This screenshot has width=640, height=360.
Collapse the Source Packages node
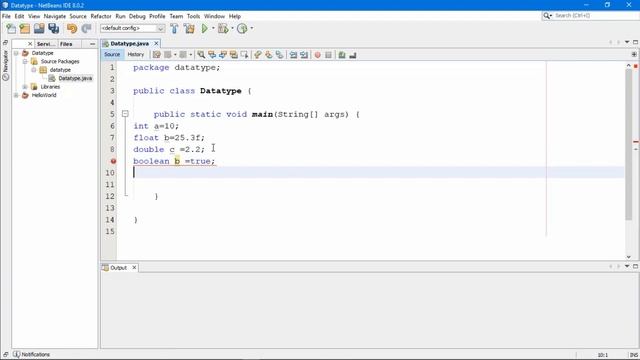[x=25, y=62]
